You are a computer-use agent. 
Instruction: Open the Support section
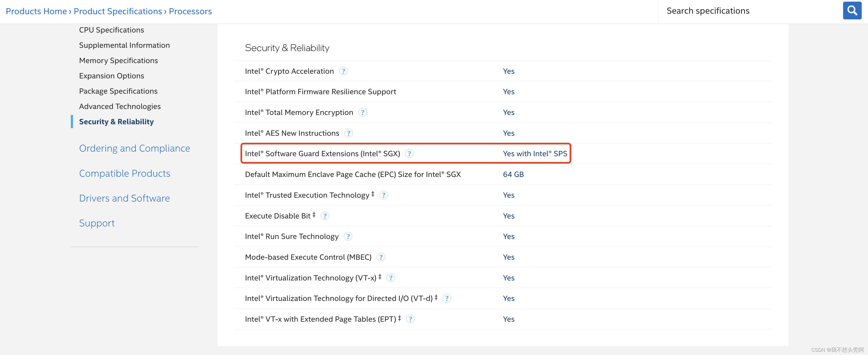pos(97,223)
